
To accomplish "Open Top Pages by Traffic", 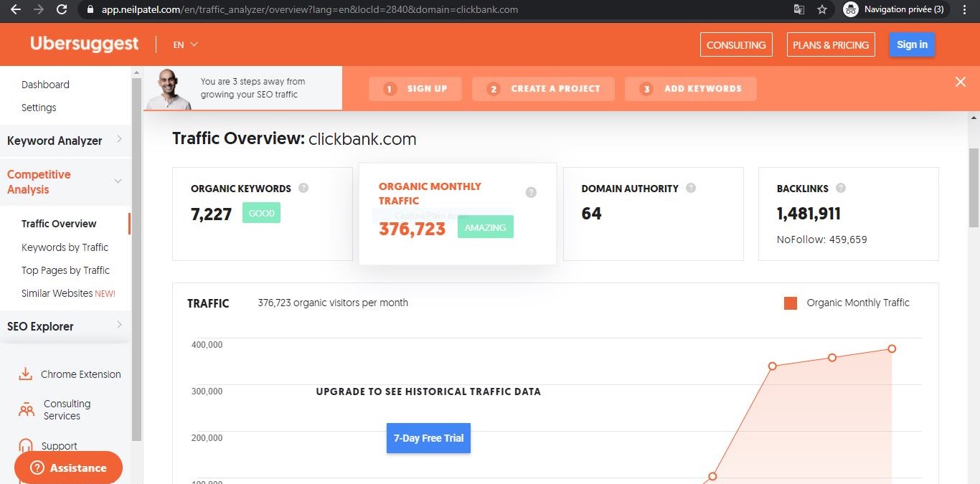I will pyautogui.click(x=65, y=270).
